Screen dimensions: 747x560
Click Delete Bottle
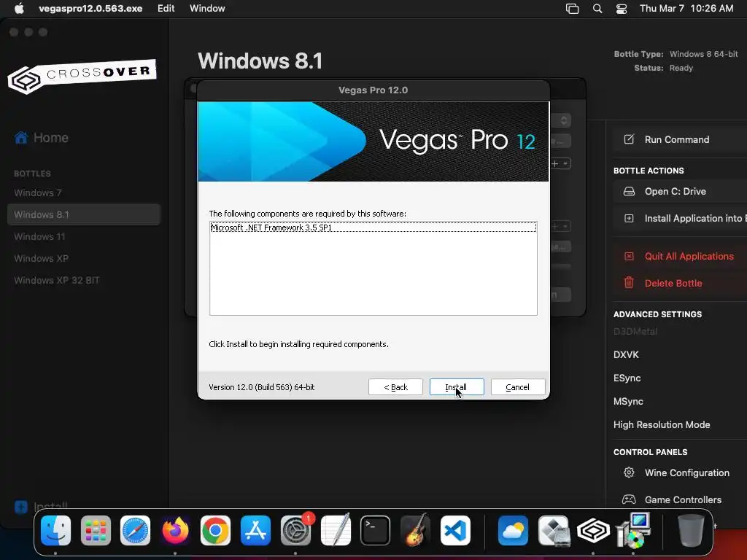coord(680,284)
